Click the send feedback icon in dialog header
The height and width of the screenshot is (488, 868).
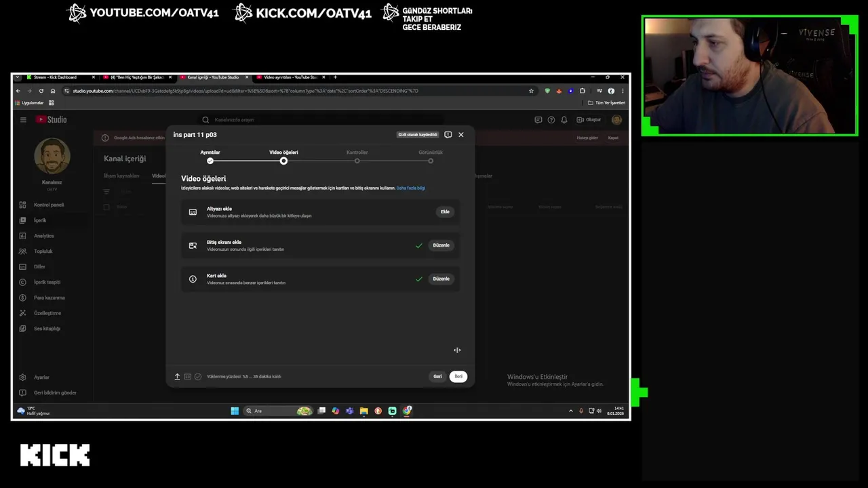[x=448, y=135]
